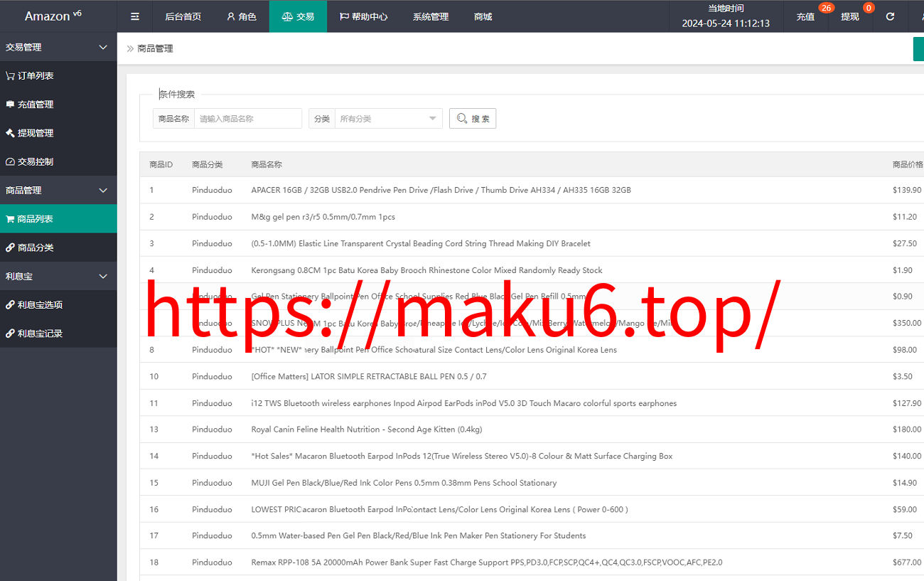Click the refresh icon in the top bar
Viewport: 924px width, 581px height.
coord(890,16)
